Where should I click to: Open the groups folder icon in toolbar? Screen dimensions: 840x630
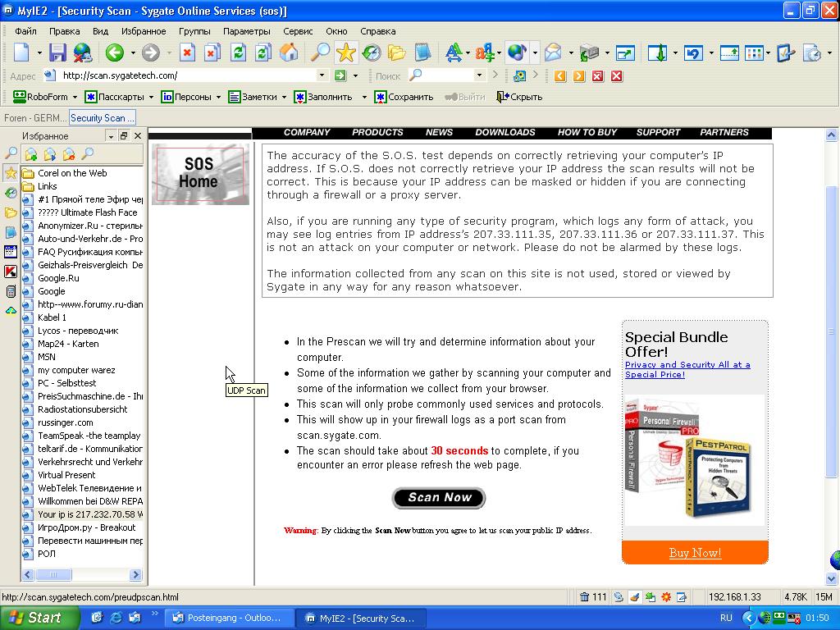pyautogui.click(x=396, y=52)
